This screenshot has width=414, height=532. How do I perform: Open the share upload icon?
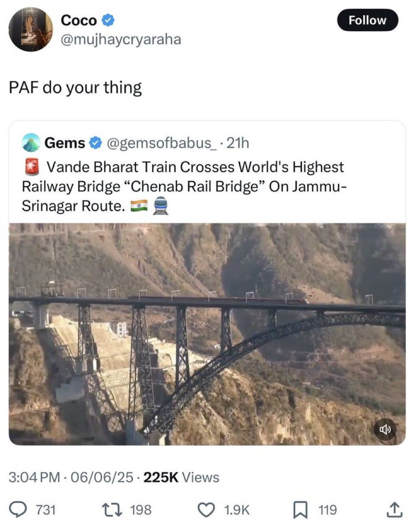coord(395,510)
